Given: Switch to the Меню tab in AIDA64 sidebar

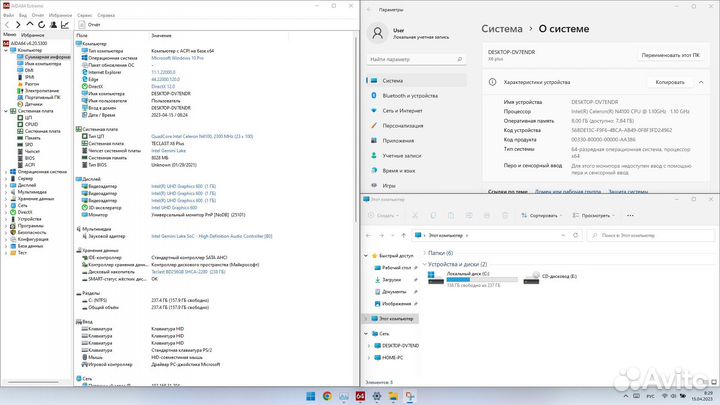Looking at the screenshot, I should click(x=10, y=34).
